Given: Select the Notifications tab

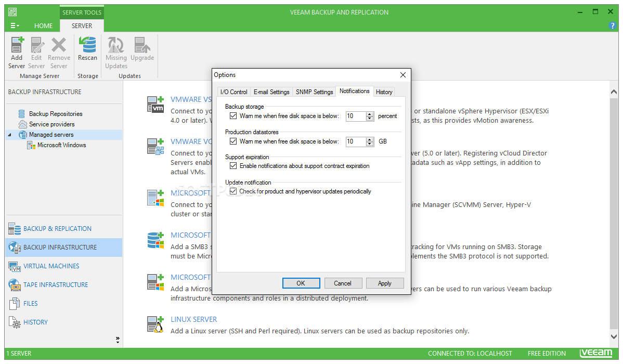Looking at the screenshot, I should (x=355, y=91).
